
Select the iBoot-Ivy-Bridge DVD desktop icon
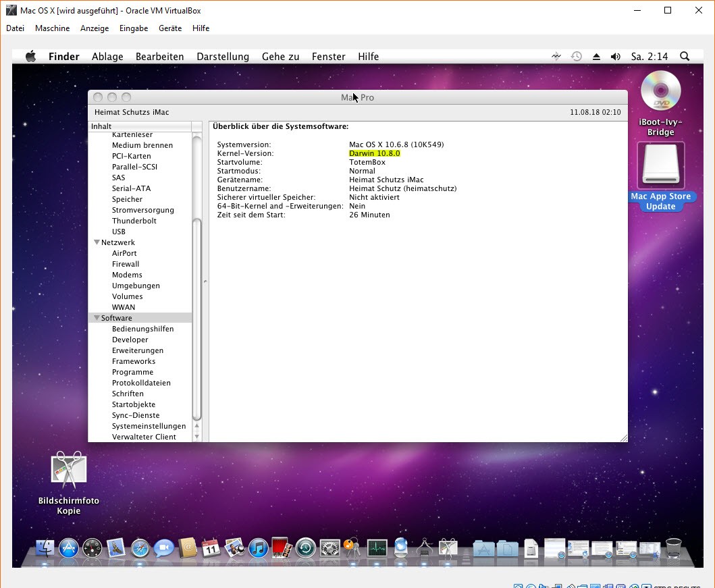pos(660,93)
